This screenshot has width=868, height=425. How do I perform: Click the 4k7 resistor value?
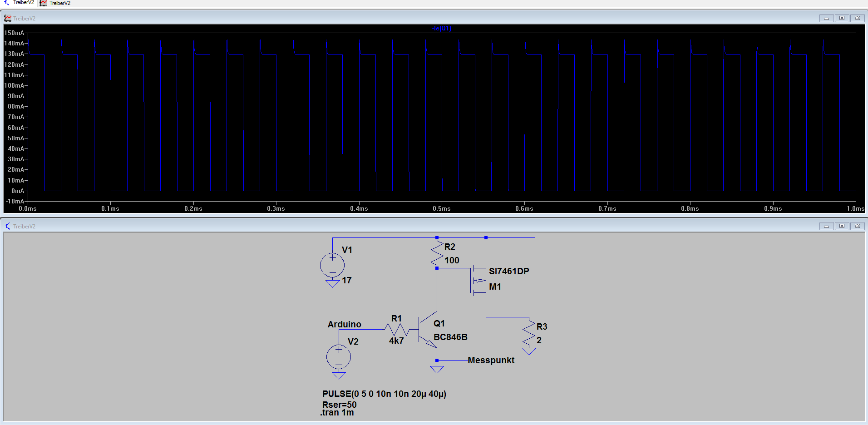(396, 341)
